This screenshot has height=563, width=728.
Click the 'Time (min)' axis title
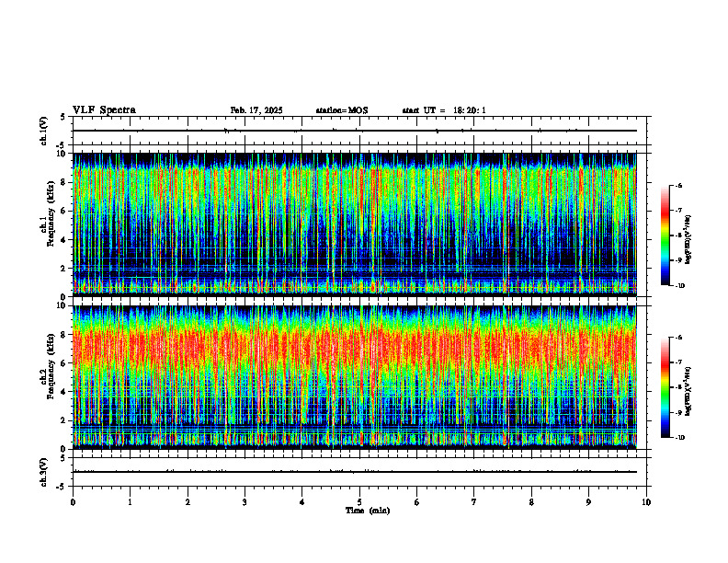coord(368,511)
